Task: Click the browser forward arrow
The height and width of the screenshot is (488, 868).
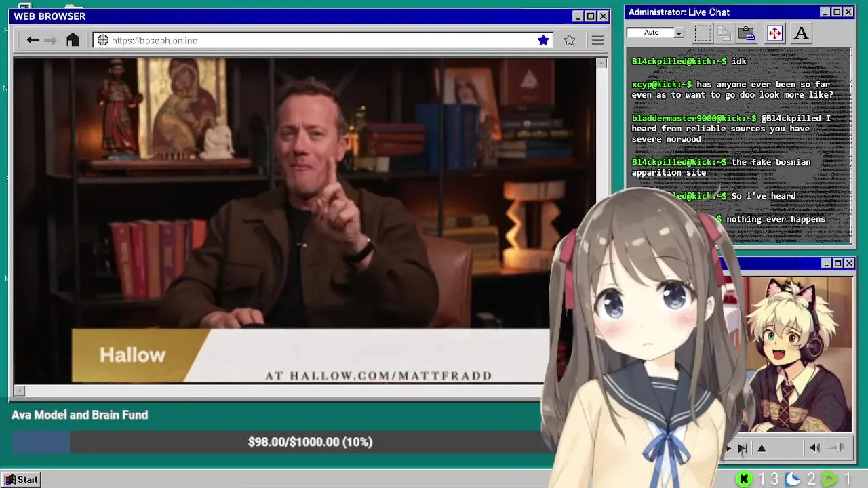Action: (x=51, y=41)
